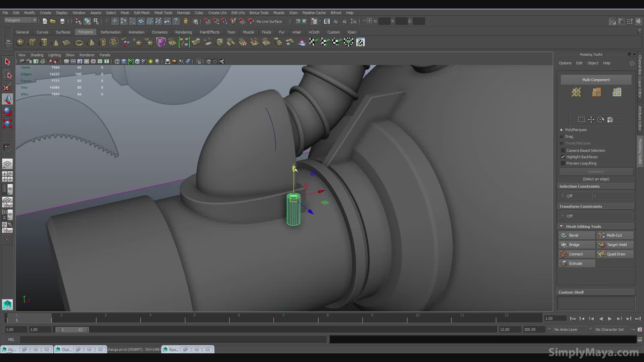This screenshot has height=362, width=644.
Task: Create a polygon cube from shelf
Action: tap(33, 42)
